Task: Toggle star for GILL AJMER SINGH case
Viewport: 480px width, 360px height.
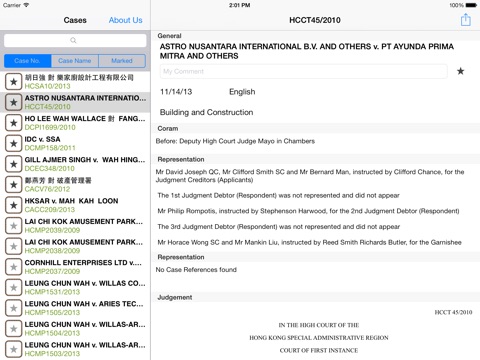Action: pyautogui.click(x=13, y=164)
